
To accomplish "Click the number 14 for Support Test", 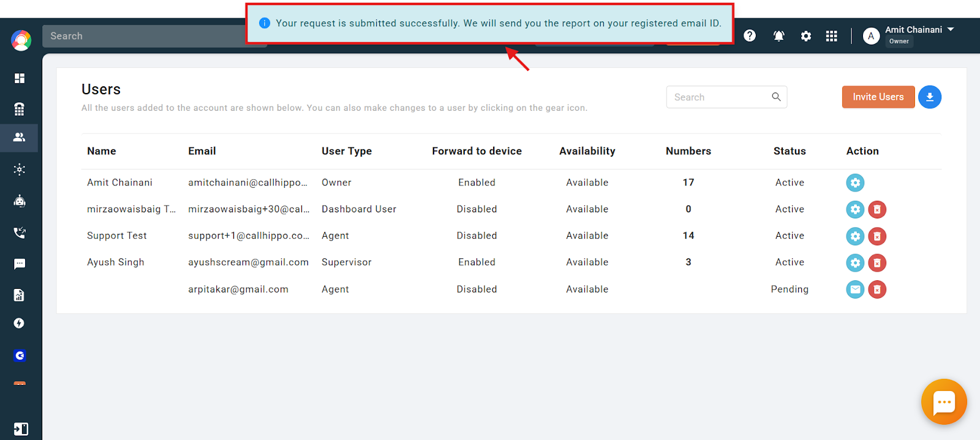I will coord(688,236).
